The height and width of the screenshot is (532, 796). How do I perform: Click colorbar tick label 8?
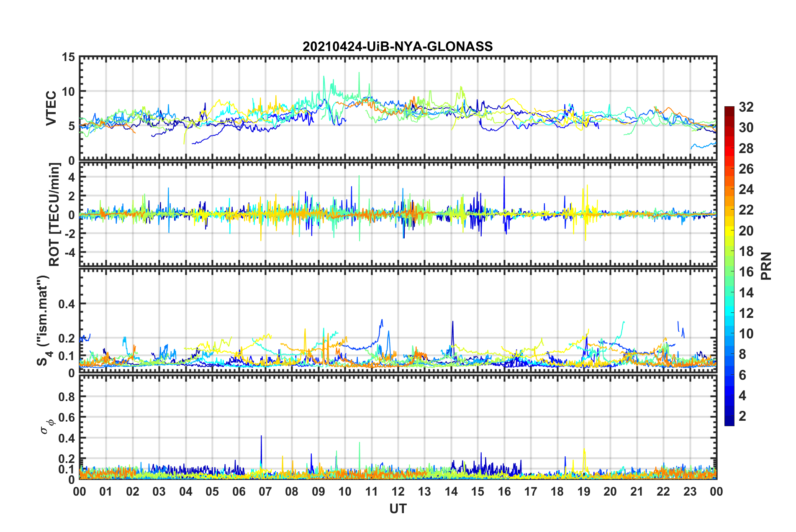click(742, 354)
